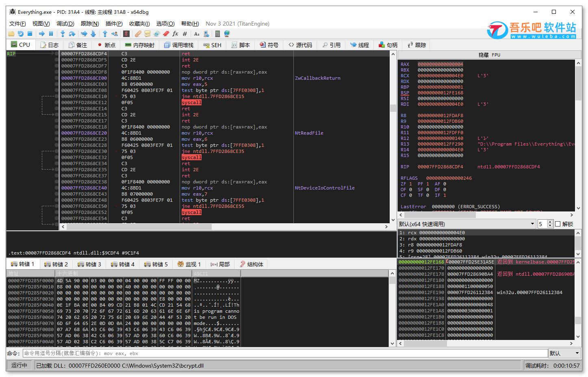Viewport: 588px width, 377px height.
Task: Click the disassembly vertical scrollbar thumb
Action: point(393,108)
